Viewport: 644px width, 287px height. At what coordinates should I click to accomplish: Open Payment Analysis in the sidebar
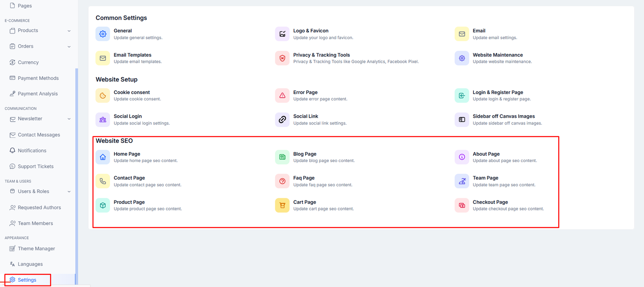pos(38,94)
